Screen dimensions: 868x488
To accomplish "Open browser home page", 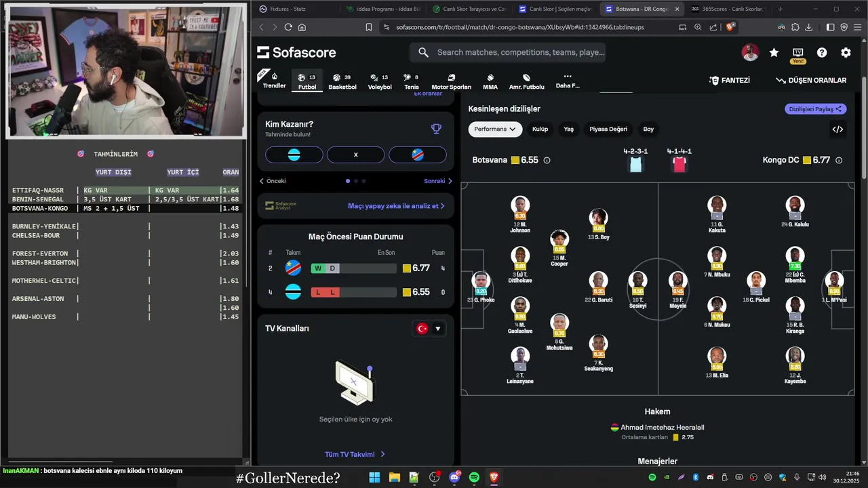I will click(302, 27).
